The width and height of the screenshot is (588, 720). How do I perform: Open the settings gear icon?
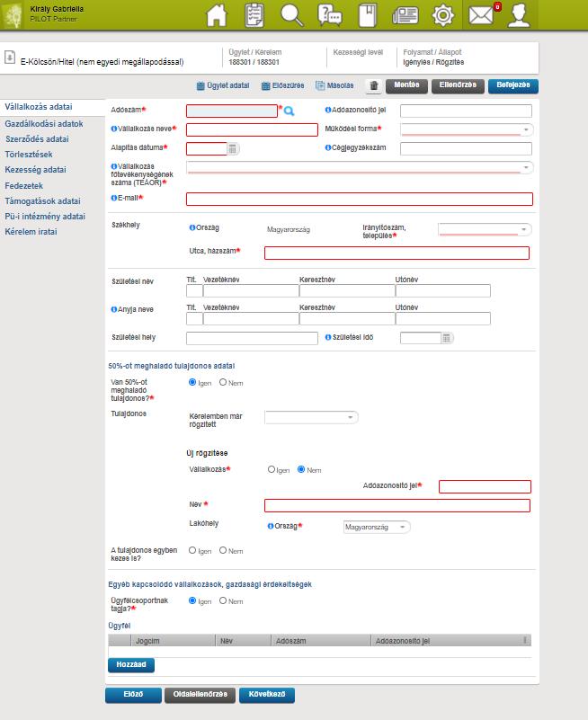[443, 15]
